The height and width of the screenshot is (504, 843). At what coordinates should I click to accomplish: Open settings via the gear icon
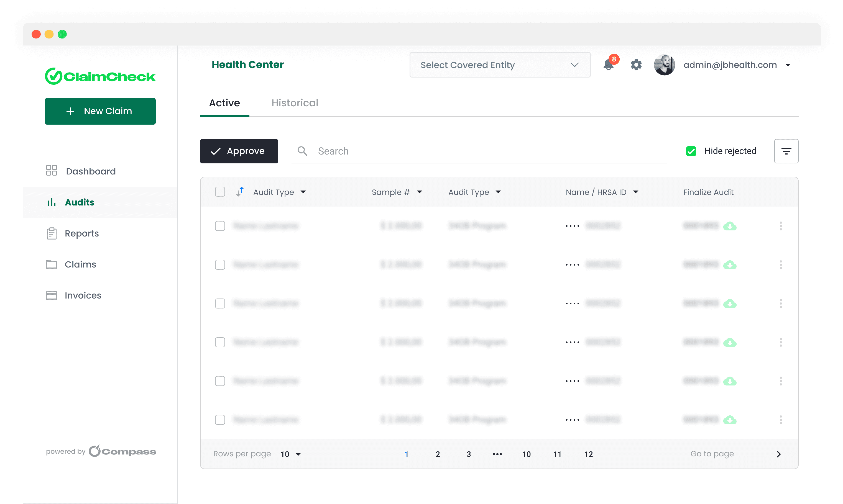click(x=636, y=65)
